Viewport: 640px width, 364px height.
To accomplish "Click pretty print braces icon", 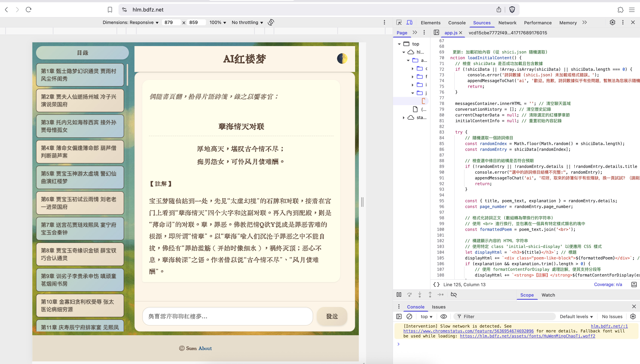I will pos(436,285).
